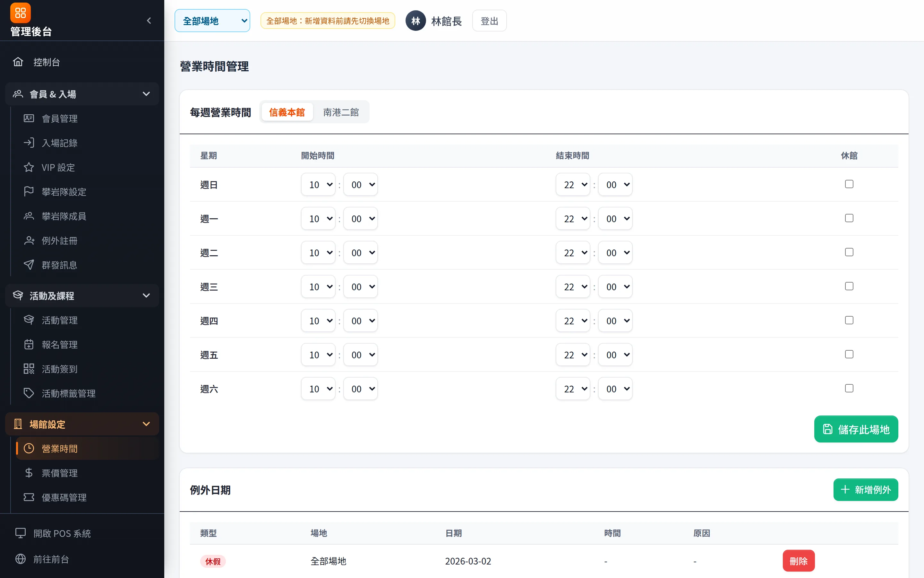Open VIP 設定 star icon
This screenshot has height=578, width=924.
[x=29, y=167]
